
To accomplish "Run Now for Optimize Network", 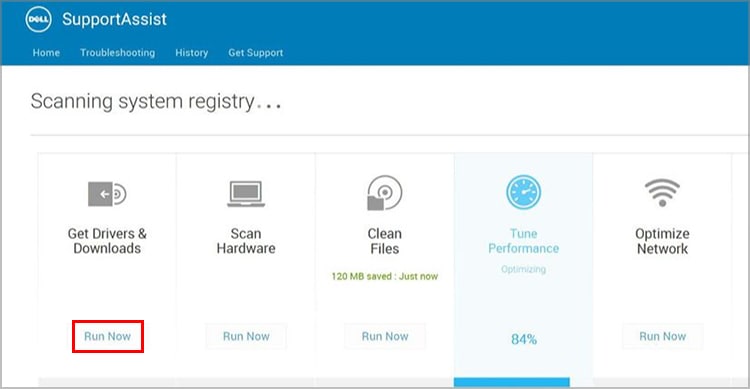I will [662, 336].
